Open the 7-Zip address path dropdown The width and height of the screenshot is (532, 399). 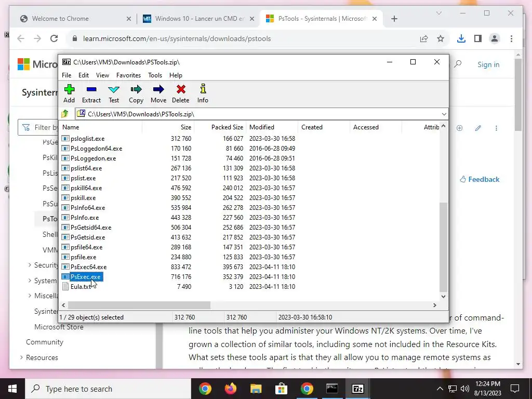(x=444, y=114)
